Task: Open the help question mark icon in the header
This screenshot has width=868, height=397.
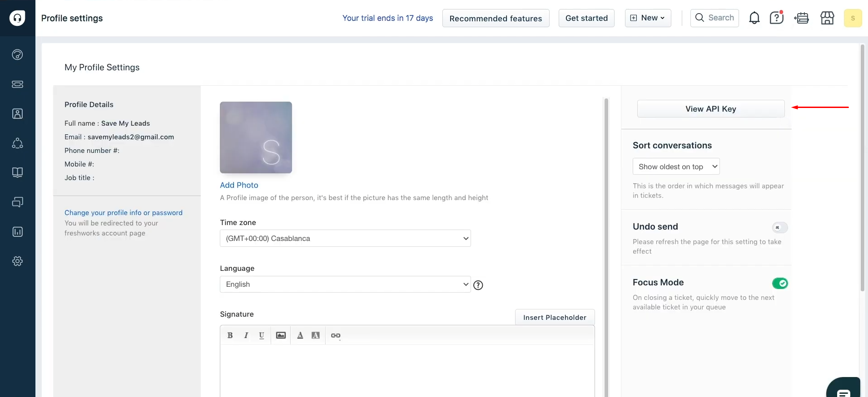Action: tap(777, 18)
